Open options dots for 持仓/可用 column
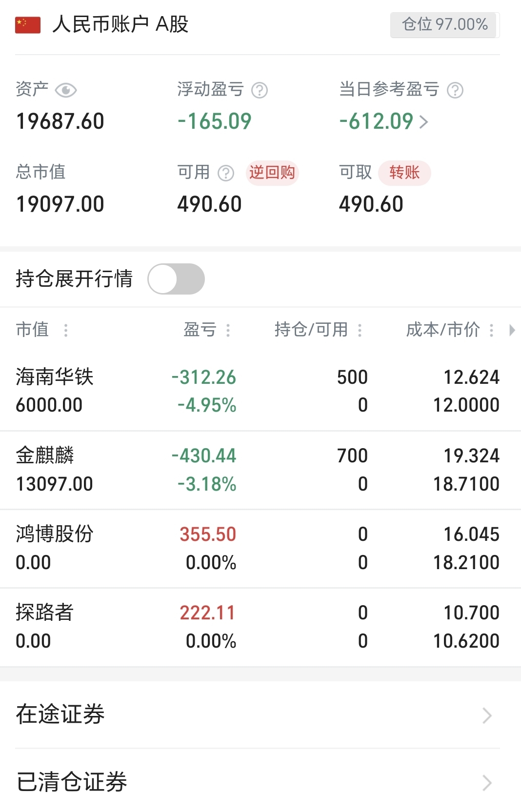The width and height of the screenshot is (521, 812). pos(360,330)
